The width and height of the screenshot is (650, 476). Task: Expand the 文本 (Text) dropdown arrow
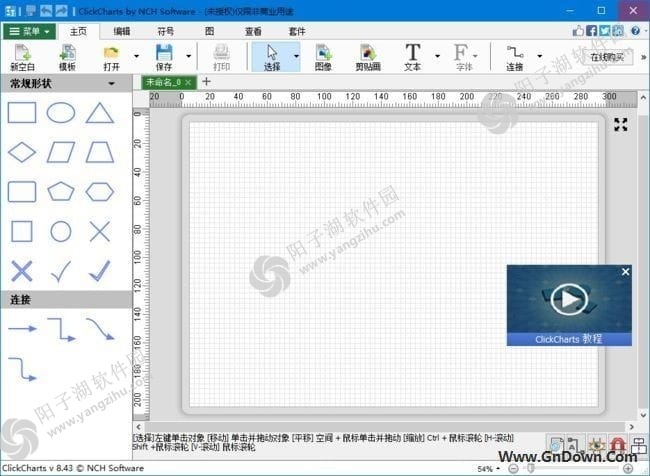pyautogui.click(x=437, y=56)
